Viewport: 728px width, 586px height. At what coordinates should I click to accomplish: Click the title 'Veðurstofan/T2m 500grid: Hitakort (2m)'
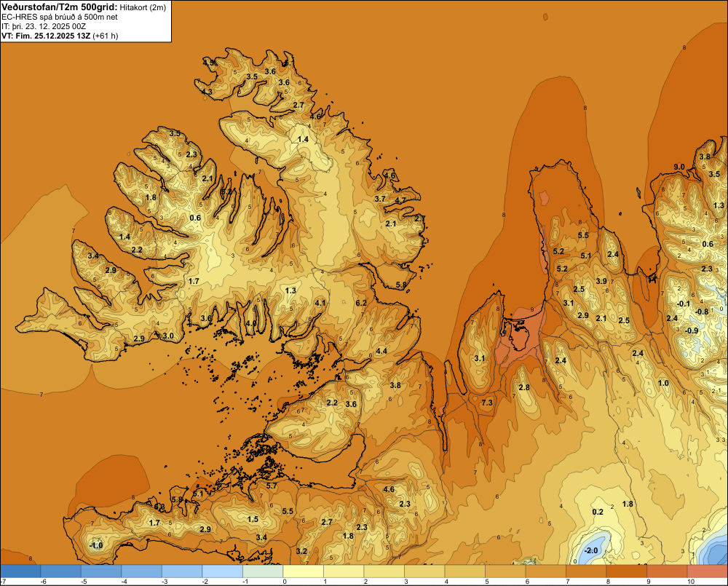(84, 7)
